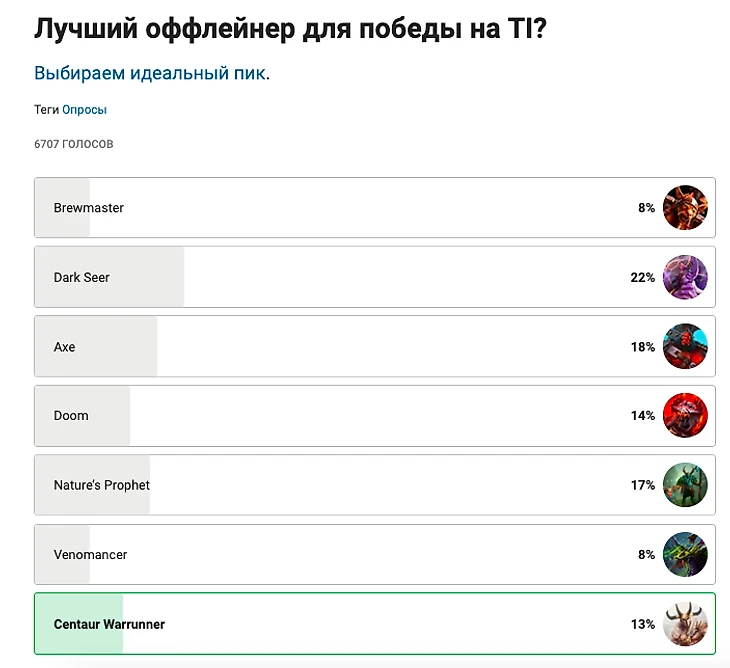730x668 pixels.
Task: Click the 6707 голосов vote counter
Action: [x=74, y=144]
